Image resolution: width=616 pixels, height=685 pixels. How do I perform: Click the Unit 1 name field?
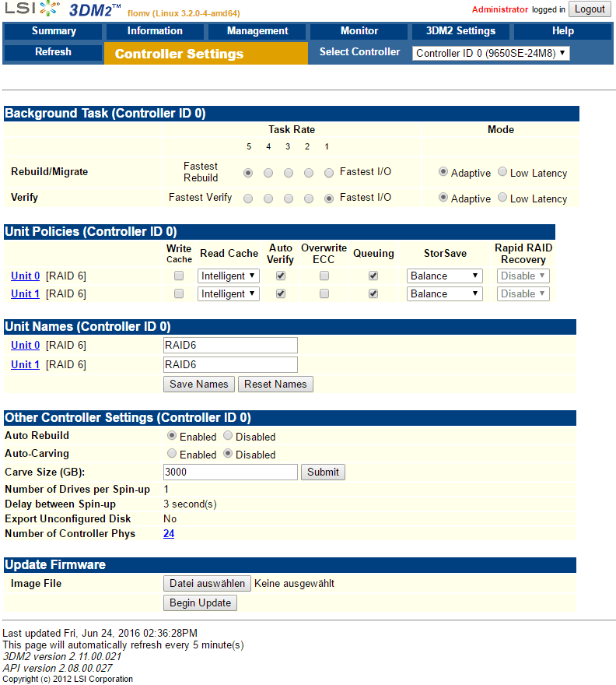tap(230, 365)
